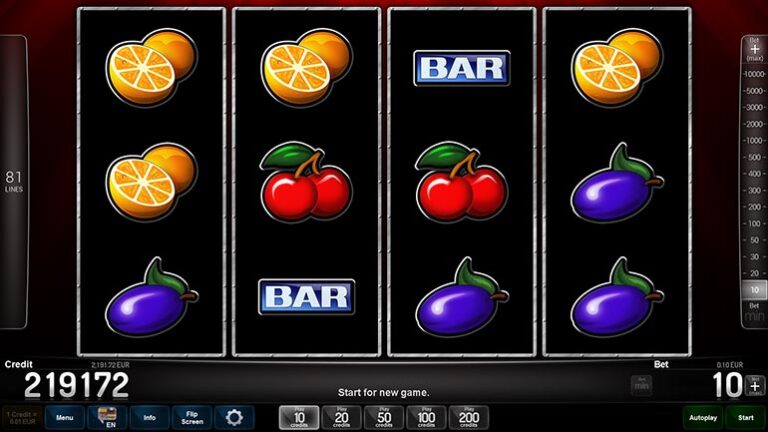Click the 81 Lines indicator panel
The height and width of the screenshot is (432, 768).
click(14, 181)
